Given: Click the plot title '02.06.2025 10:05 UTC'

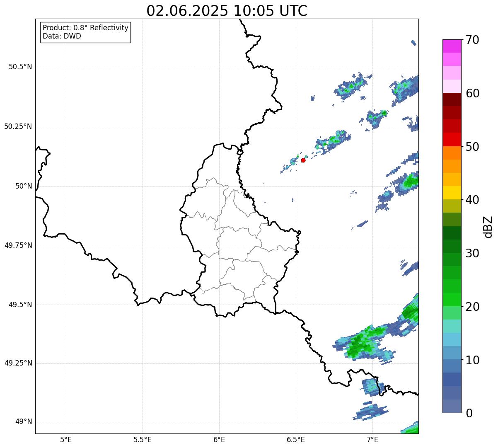Looking at the screenshot, I should tap(227, 11).
